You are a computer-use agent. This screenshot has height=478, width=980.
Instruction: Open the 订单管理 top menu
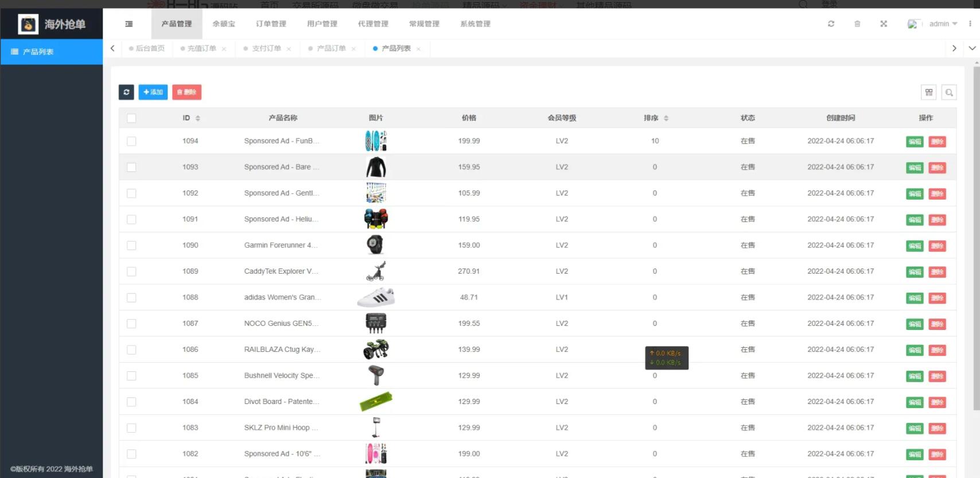pos(271,24)
